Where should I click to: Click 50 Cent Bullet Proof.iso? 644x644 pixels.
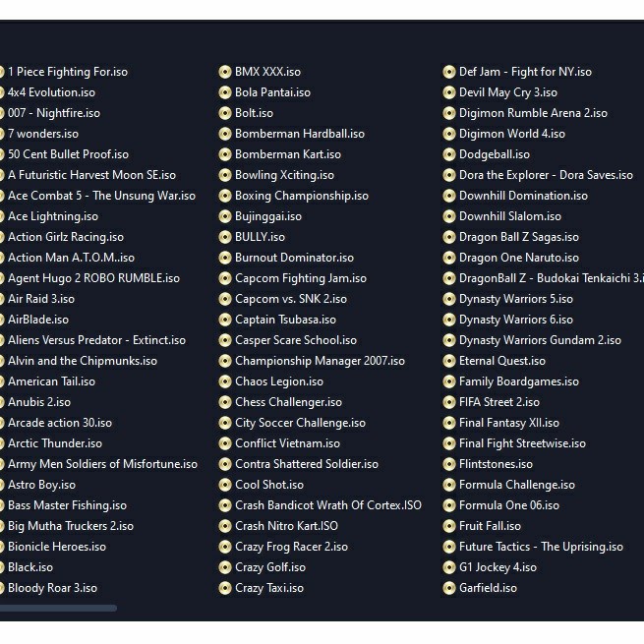[x=68, y=154]
